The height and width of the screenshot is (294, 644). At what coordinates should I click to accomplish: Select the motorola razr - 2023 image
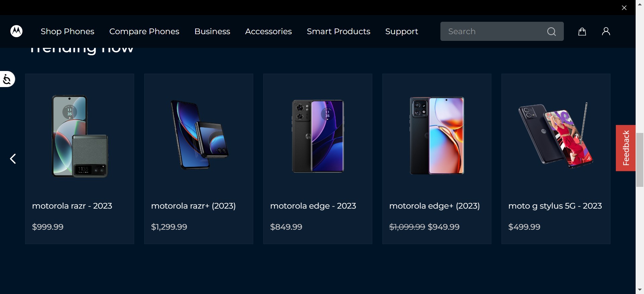pyautogui.click(x=79, y=136)
